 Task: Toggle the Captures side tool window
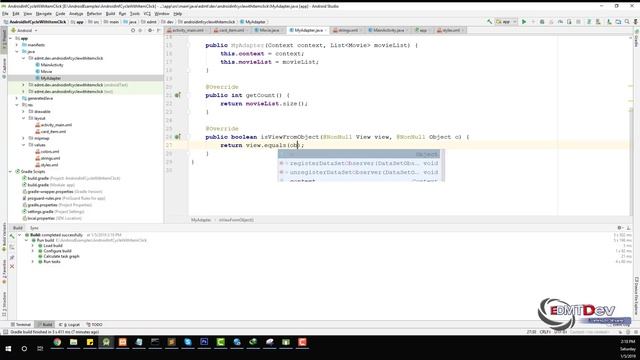(x=4, y=68)
